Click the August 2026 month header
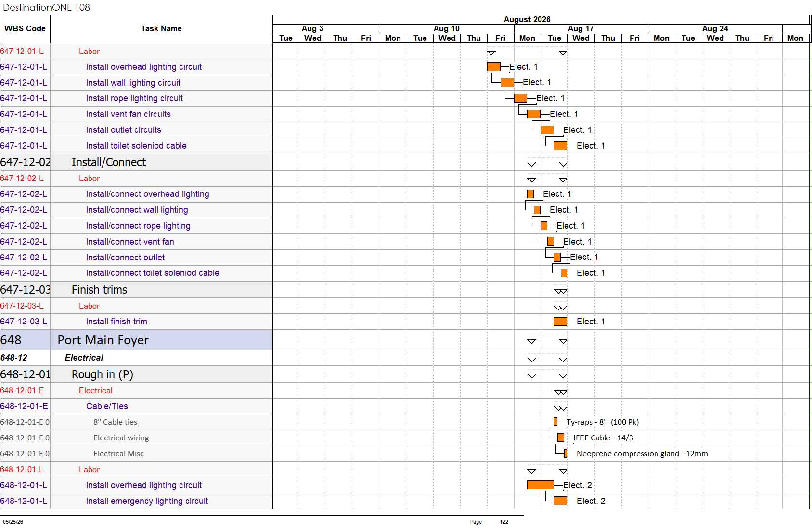The image size is (812, 528). coord(527,20)
